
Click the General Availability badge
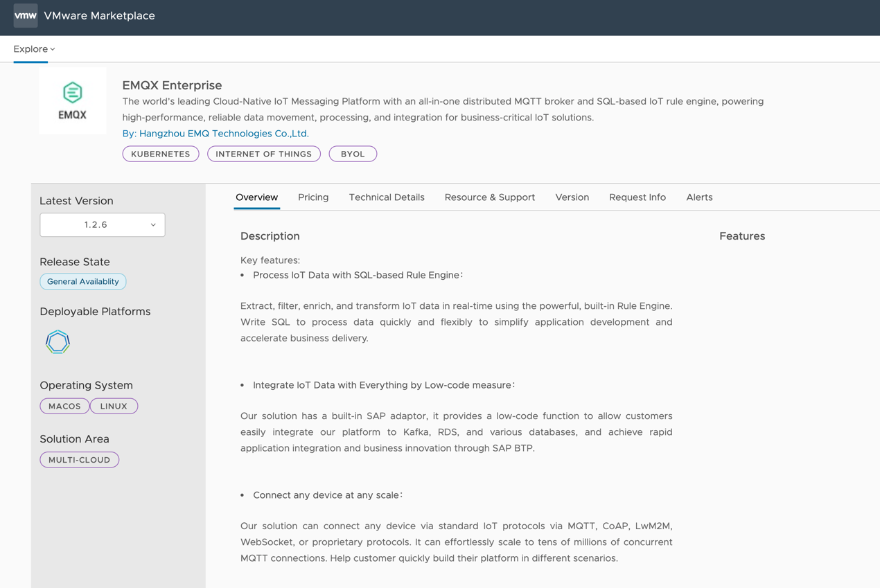coord(83,282)
